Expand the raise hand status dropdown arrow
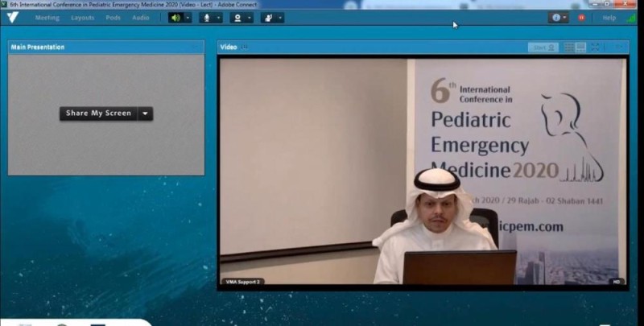 (x=280, y=18)
